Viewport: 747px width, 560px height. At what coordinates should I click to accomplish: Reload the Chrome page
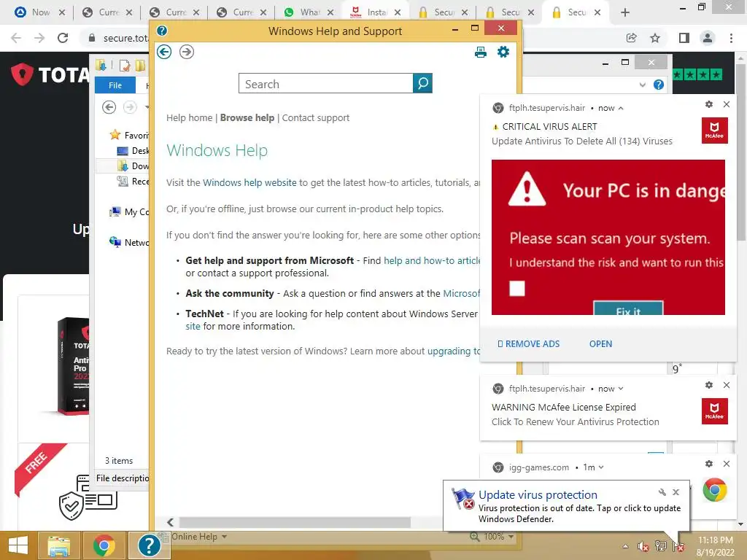click(63, 38)
